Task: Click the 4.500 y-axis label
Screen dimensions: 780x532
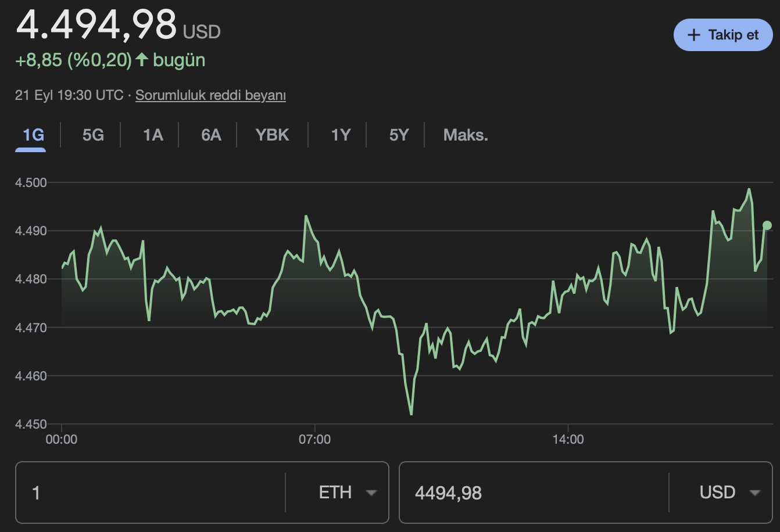Action: [x=31, y=182]
